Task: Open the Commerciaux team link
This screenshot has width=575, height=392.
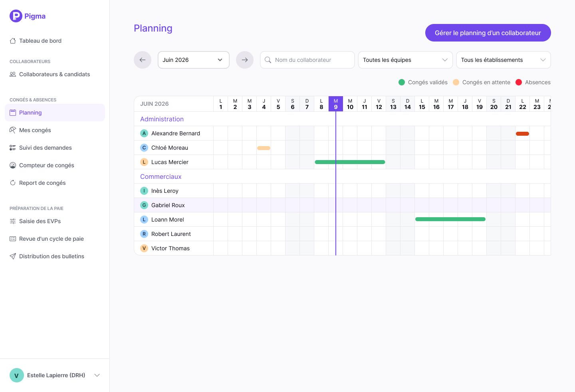Action: click(x=161, y=176)
